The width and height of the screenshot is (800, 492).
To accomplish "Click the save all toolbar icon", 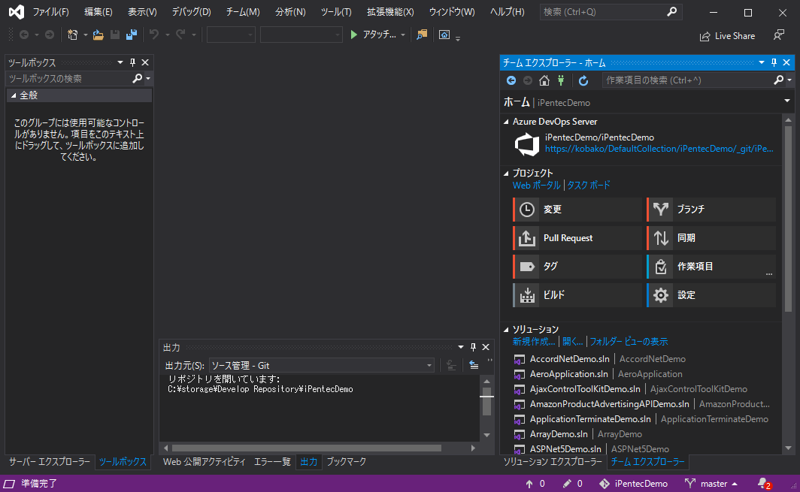I will pos(132,35).
